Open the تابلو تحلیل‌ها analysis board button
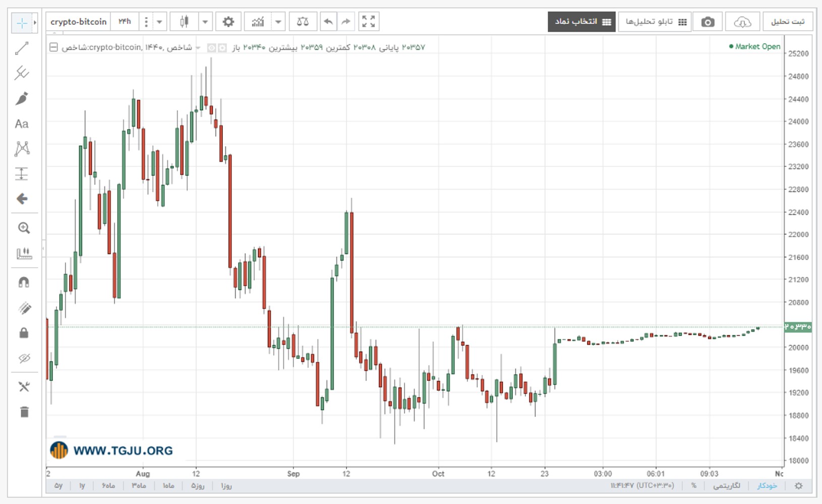This screenshot has width=822, height=504. pyautogui.click(x=655, y=22)
